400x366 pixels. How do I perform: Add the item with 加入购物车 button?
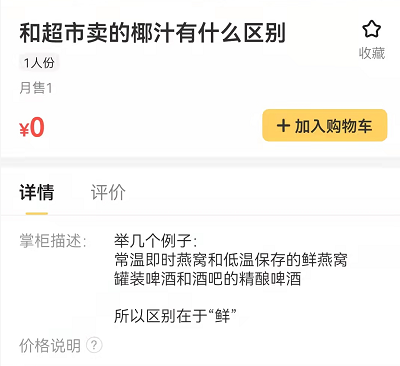click(325, 125)
